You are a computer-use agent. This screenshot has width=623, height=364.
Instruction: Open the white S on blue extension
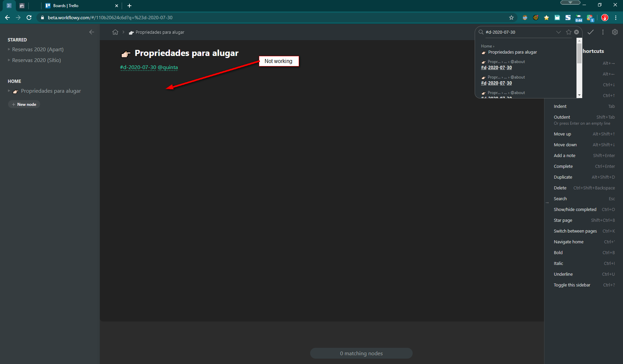click(568, 18)
